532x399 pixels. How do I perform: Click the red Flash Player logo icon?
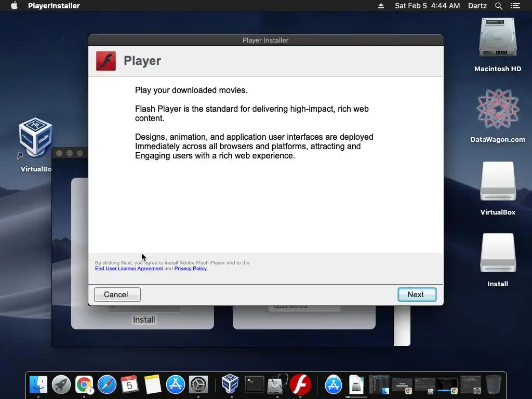click(106, 61)
